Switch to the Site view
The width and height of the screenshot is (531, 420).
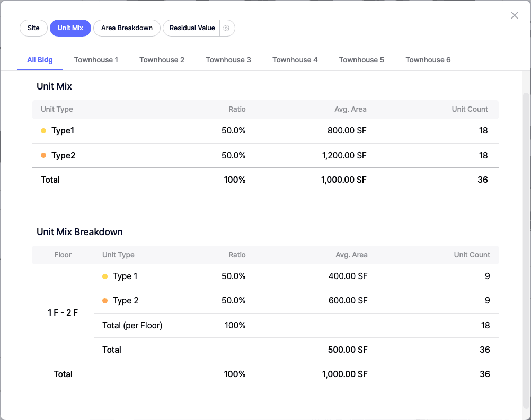33,28
